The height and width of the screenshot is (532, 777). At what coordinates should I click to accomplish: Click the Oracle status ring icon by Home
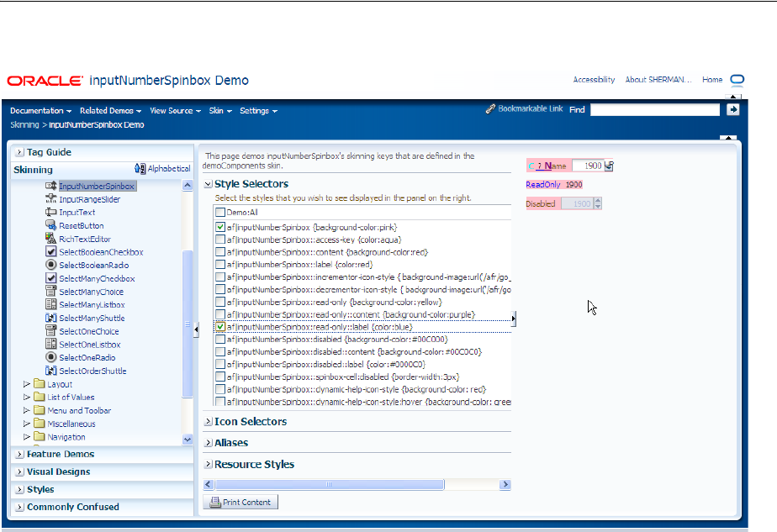tap(737, 79)
